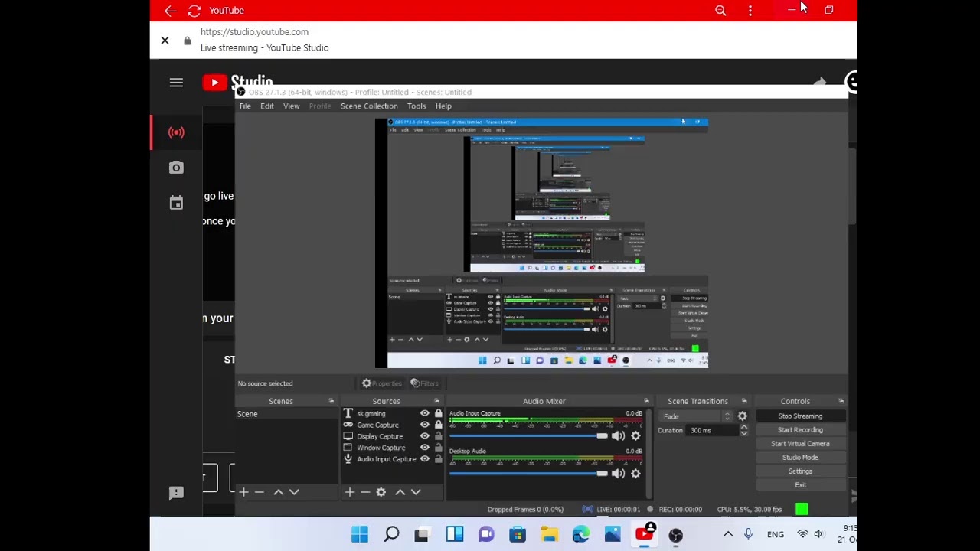Viewport: 980px width, 551px height.
Task: Move the source down in the Sources list
Action: click(x=416, y=492)
